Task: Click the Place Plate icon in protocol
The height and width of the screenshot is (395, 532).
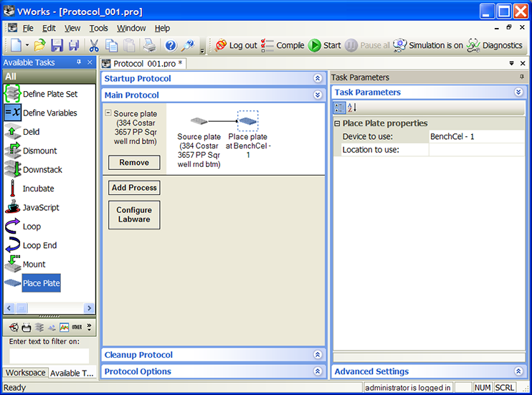Action: click(x=247, y=120)
